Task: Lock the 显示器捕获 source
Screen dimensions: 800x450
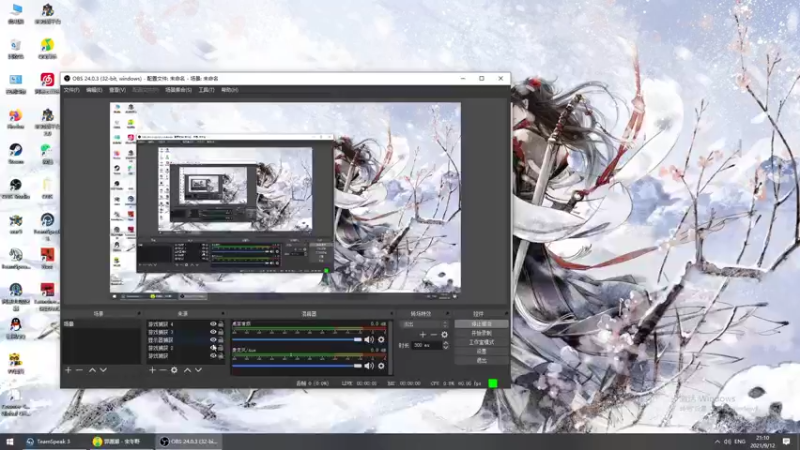Action: point(221,340)
